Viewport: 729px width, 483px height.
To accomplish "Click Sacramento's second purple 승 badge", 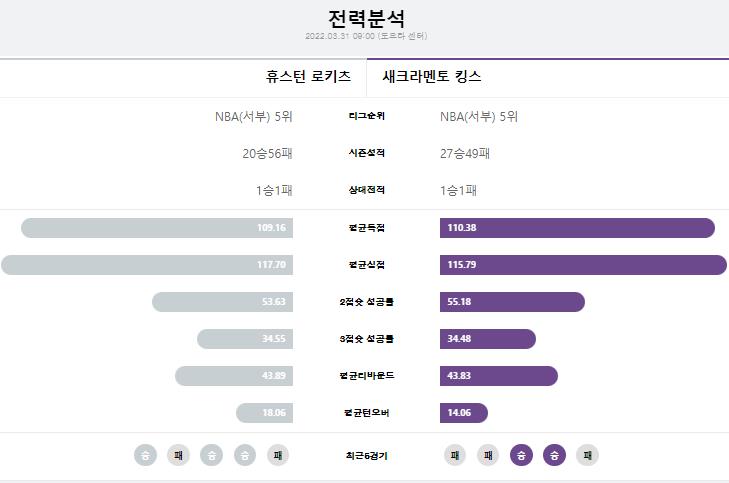I will [x=555, y=455].
